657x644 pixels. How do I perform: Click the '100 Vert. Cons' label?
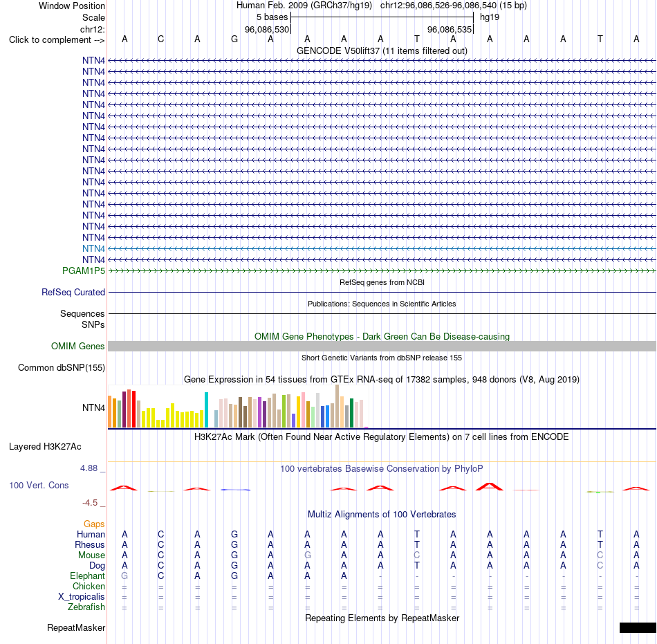[x=39, y=485]
